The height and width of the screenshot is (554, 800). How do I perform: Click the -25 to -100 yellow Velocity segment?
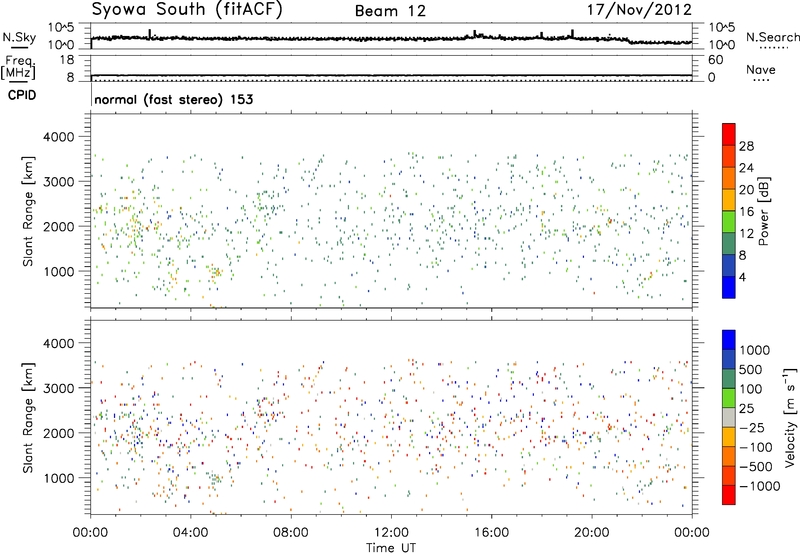729,437
